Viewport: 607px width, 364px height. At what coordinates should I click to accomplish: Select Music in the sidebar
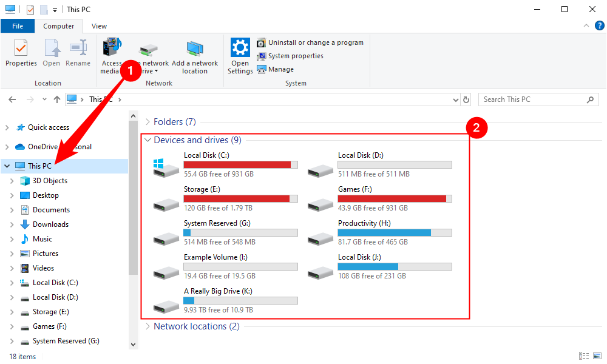[42, 239]
